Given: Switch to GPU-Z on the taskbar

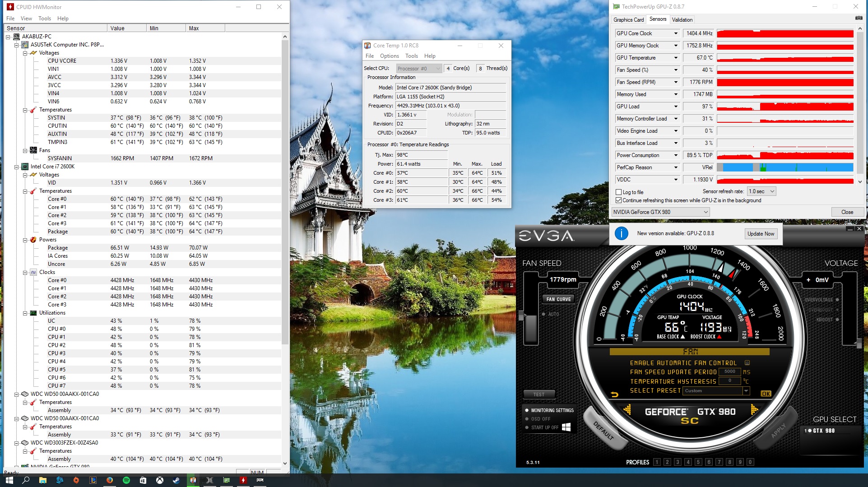Looking at the screenshot, I should coord(226,480).
